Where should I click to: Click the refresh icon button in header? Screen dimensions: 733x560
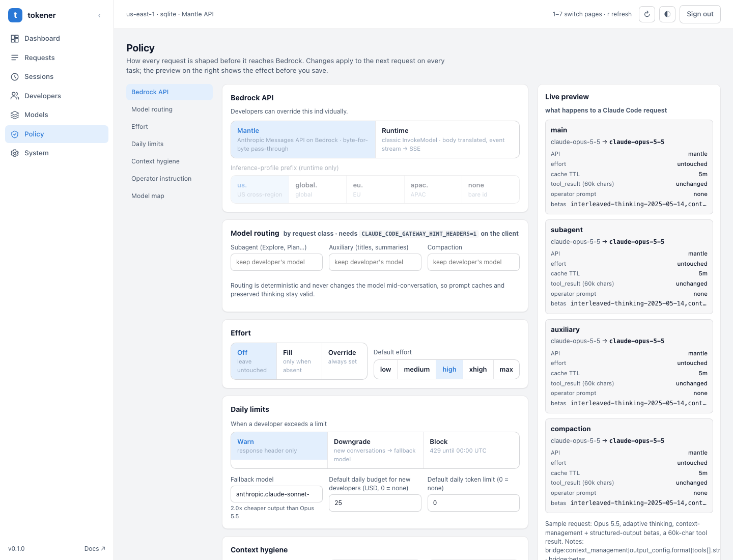[x=647, y=14]
